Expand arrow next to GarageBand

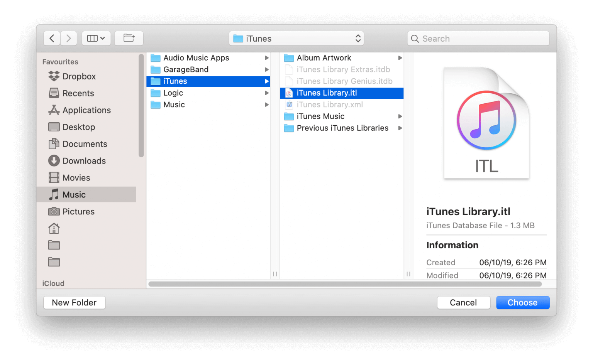click(266, 69)
